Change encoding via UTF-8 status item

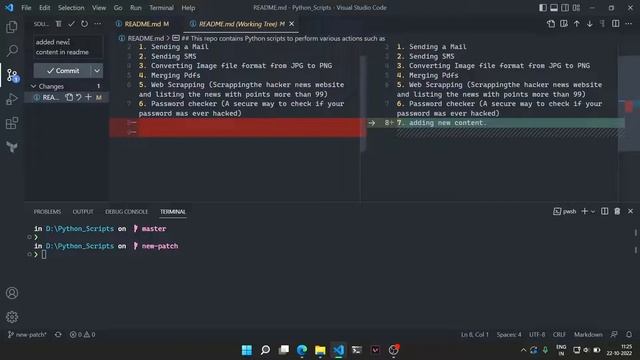click(537, 334)
